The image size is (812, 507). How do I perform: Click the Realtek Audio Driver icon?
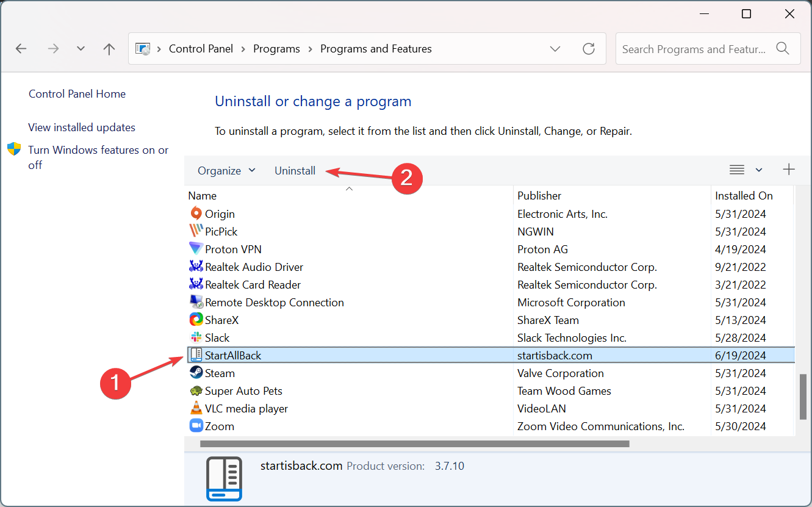(x=196, y=267)
